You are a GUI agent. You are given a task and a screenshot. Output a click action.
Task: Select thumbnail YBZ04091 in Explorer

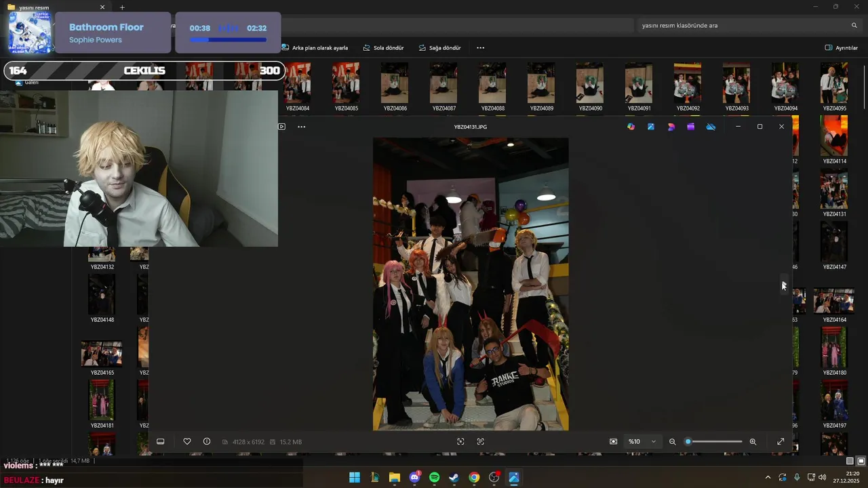click(x=639, y=87)
